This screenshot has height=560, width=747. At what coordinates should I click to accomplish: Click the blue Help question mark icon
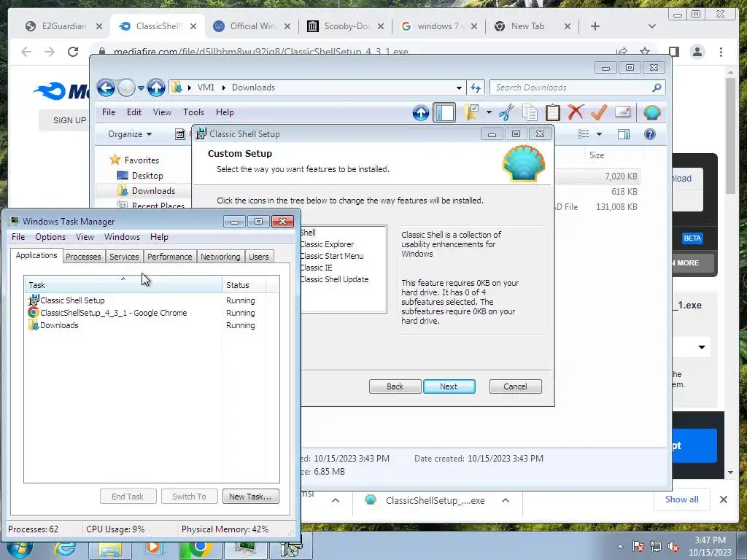pyautogui.click(x=650, y=134)
